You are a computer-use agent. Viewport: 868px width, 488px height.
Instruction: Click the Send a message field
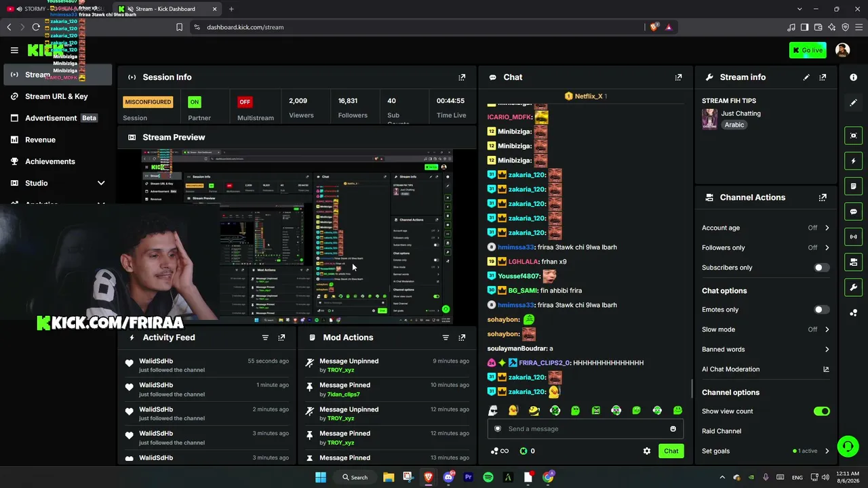585,428
